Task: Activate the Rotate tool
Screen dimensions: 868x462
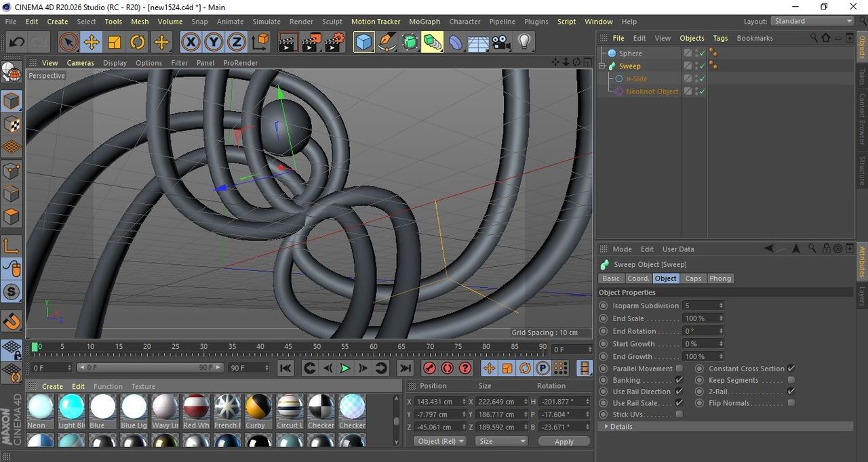Action: [x=138, y=43]
